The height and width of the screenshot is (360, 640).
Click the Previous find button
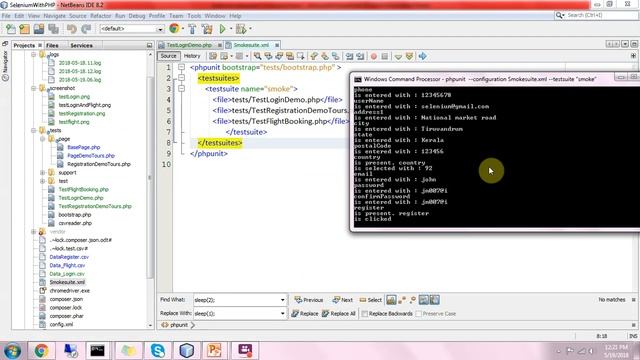pos(309,300)
